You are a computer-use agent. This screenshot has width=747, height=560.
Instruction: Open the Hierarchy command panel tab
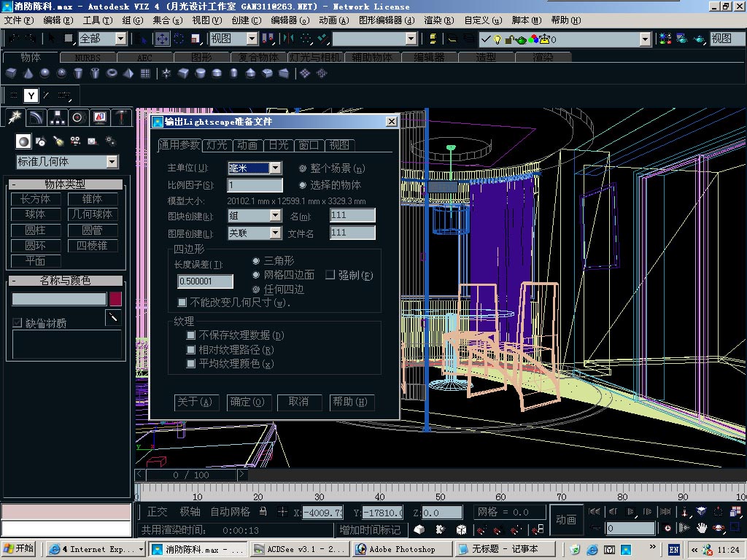click(58, 117)
